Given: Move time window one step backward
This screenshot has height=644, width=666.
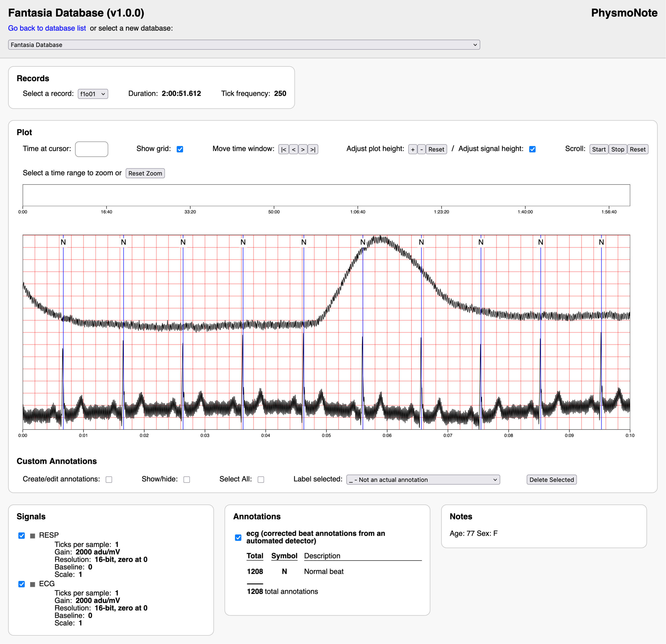Looking at the screenshot, I should tap(293, 150).
